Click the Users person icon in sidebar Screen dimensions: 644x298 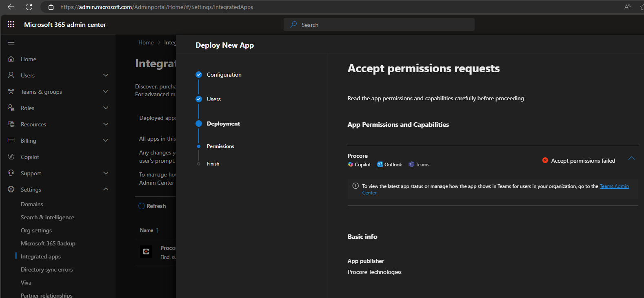pos(11,75)
